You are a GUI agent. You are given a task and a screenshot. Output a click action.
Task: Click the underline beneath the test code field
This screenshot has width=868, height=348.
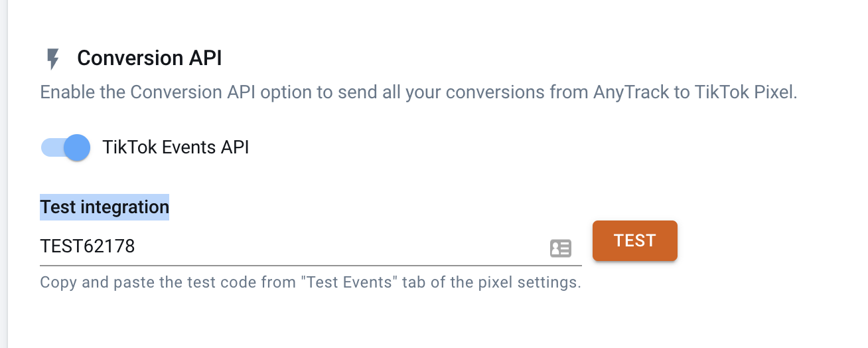[x=311, y=265]
